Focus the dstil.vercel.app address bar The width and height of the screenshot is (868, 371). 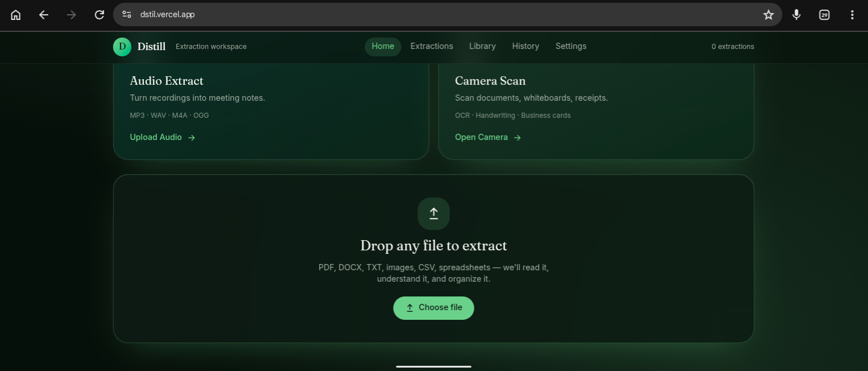pyautogui.click(x=447, y=15)
